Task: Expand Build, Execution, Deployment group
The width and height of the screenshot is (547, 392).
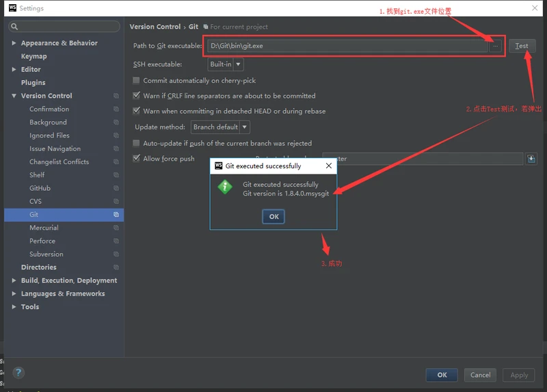Action: tap(14, 280)
